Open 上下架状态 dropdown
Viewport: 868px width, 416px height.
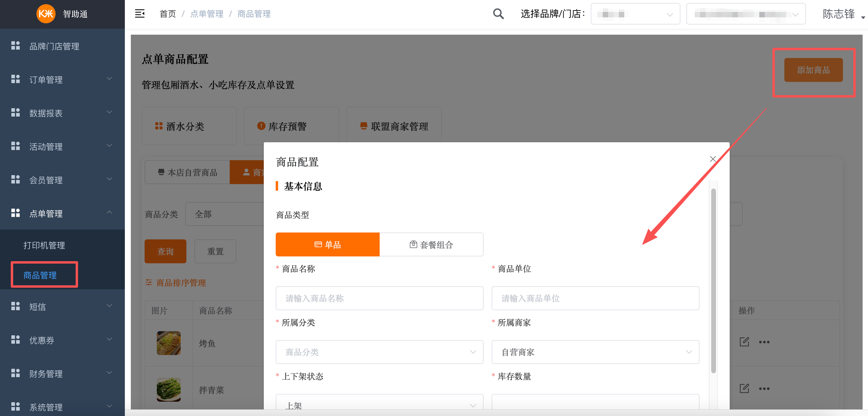(379, 402)
